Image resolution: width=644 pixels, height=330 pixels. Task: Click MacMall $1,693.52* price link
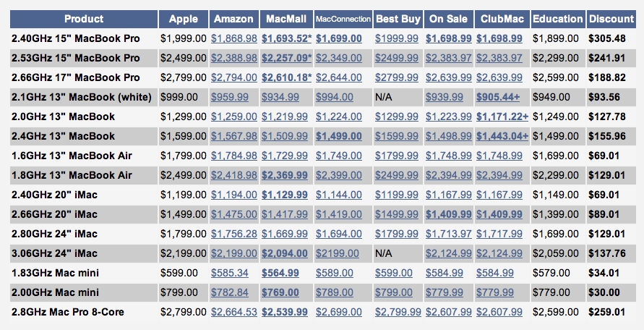pos(287,38)
